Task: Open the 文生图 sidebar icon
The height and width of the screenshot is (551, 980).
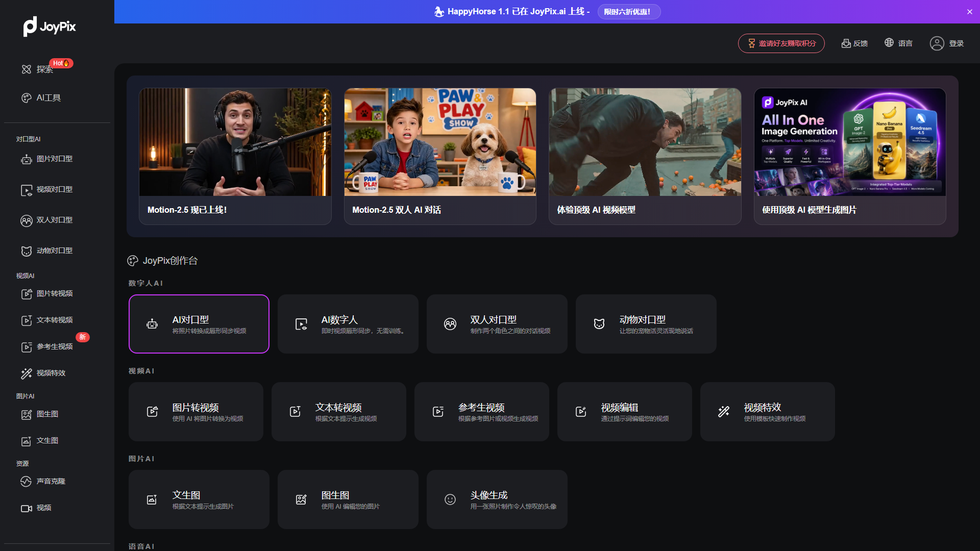Action: pyautogui.click(x=27, y=441)
